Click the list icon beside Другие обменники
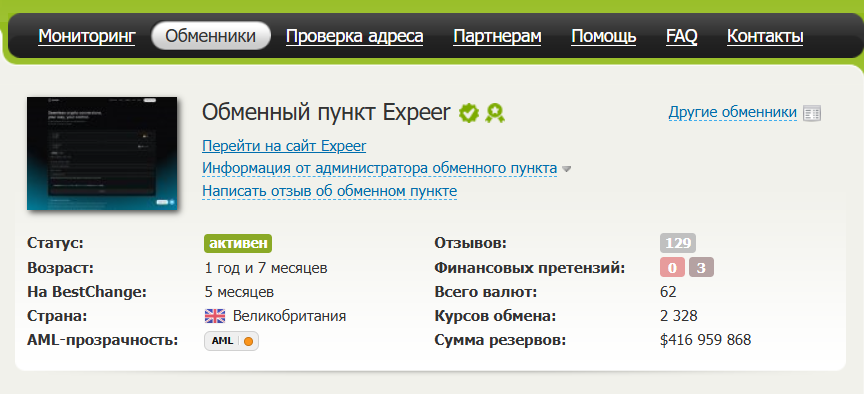The width and height of the screenshot is (864, 394). pos(812,114)
